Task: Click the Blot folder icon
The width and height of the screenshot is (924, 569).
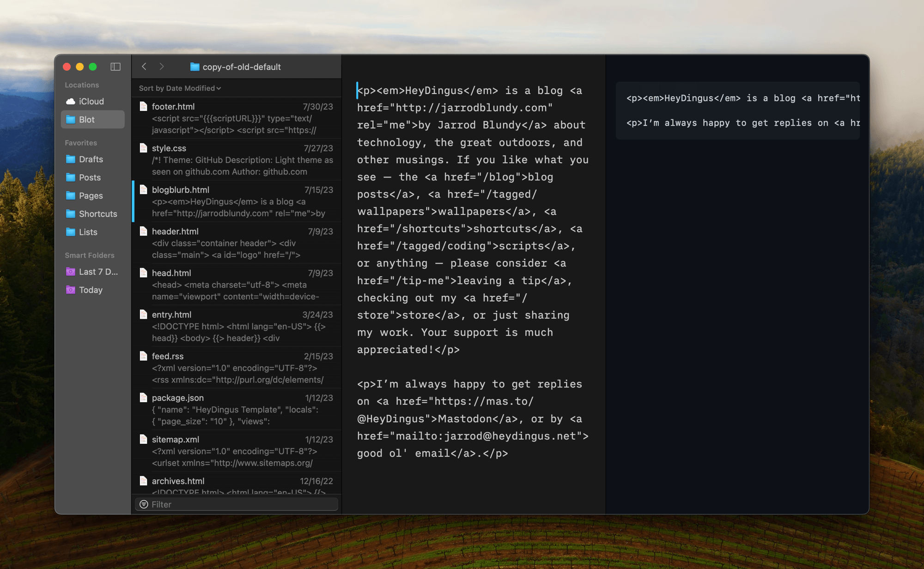Action: [71, 120]
